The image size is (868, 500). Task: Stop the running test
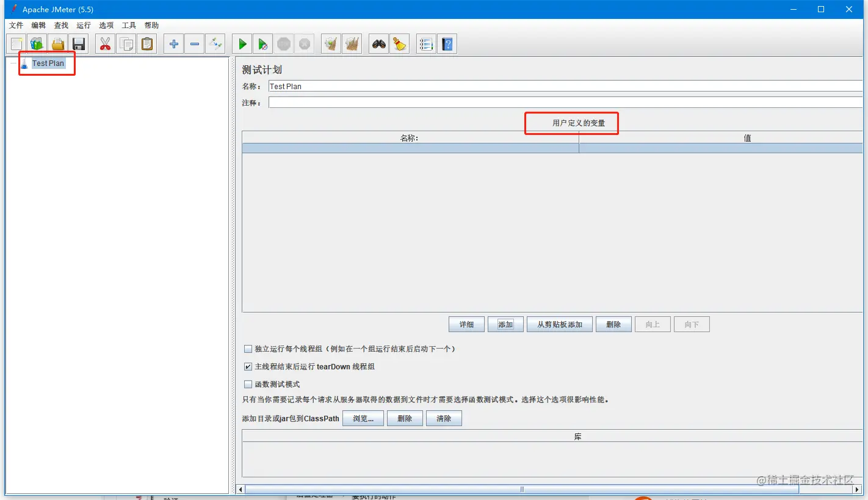click(x=284, y=44)
